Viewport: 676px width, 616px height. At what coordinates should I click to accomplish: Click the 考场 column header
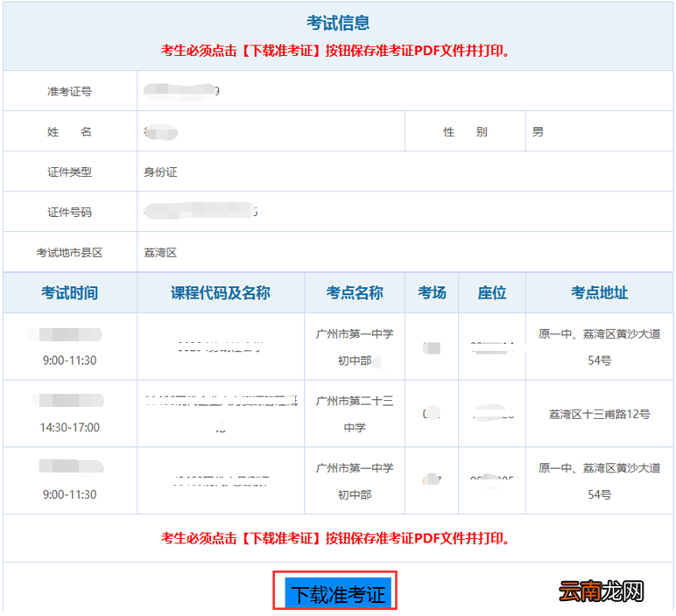click(432, 293)
